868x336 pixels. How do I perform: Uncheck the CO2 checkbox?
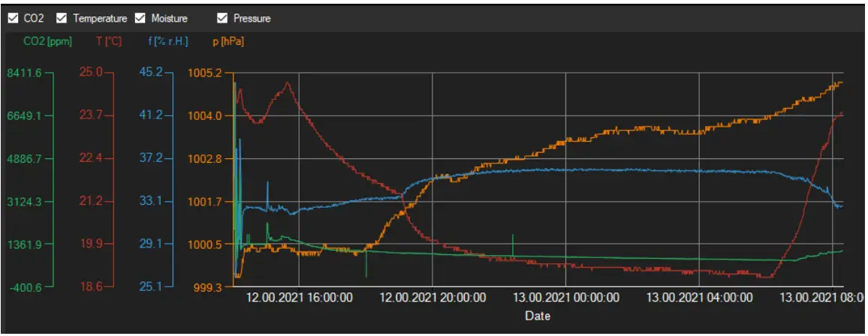click(13, 18)
